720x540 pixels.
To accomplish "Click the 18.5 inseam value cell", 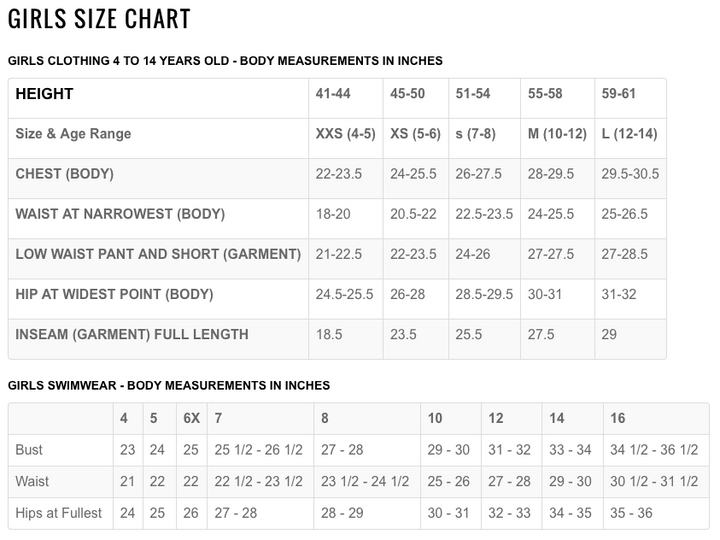I will pos(330,335).
